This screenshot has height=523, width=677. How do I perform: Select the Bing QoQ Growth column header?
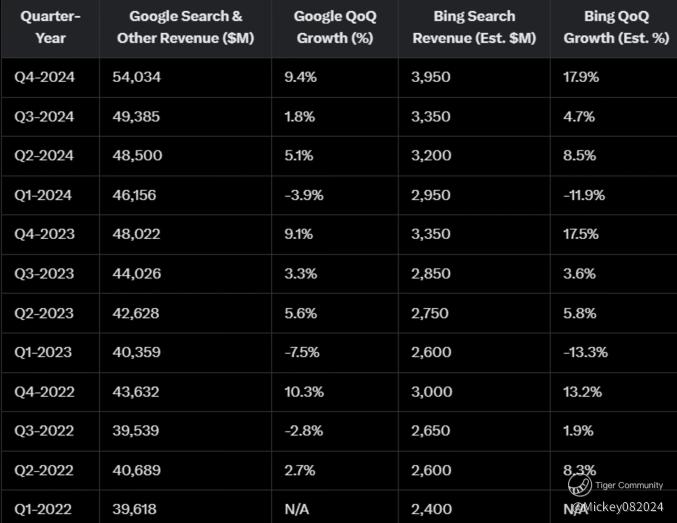pyautogui.click(x=617, y=27)
